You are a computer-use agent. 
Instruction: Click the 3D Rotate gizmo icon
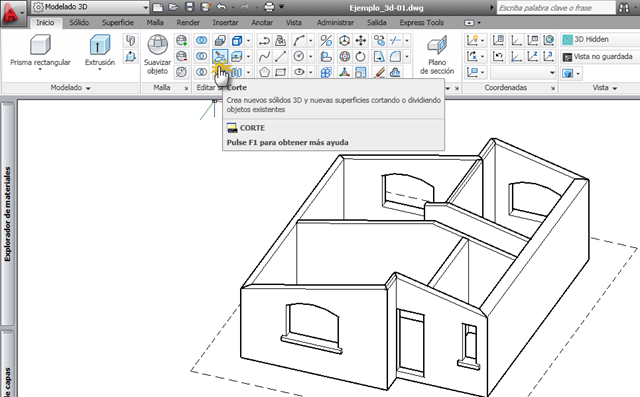pos(344,56)
